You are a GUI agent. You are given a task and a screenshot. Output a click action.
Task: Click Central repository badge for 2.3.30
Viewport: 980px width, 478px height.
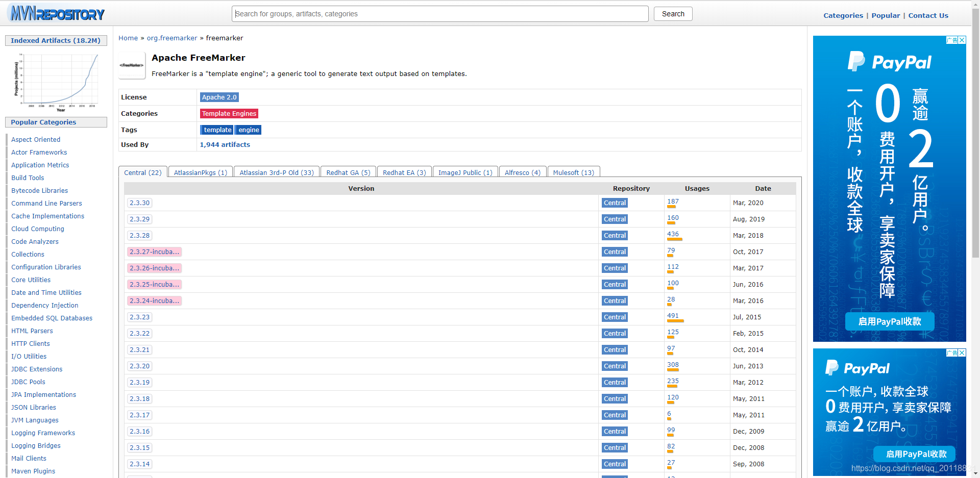coord(615,203)
